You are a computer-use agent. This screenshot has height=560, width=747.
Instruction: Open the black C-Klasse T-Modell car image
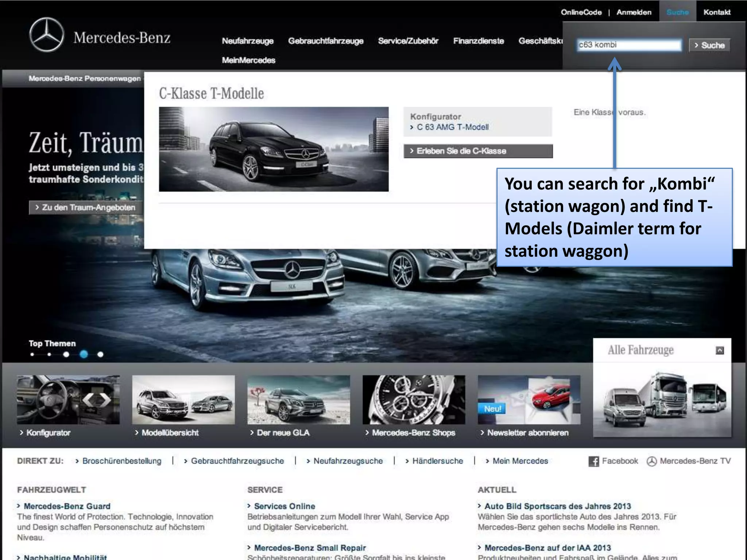point(274,149)
